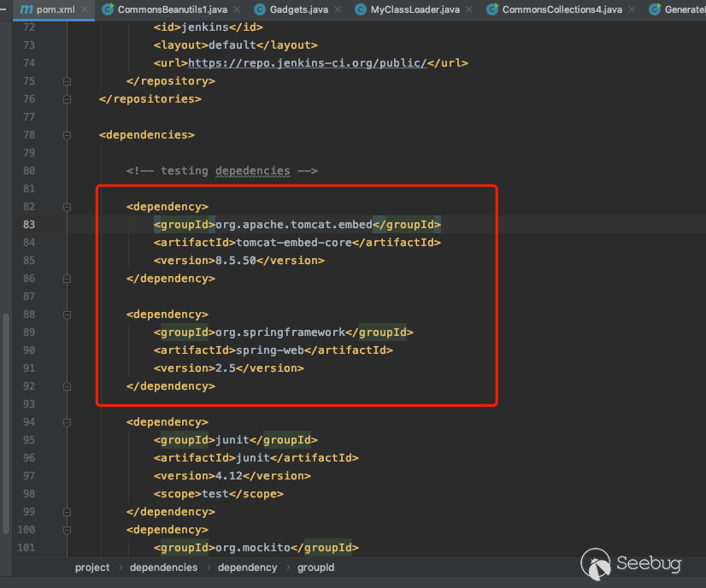Open the Gadgets.java tab

pos(293,9)
